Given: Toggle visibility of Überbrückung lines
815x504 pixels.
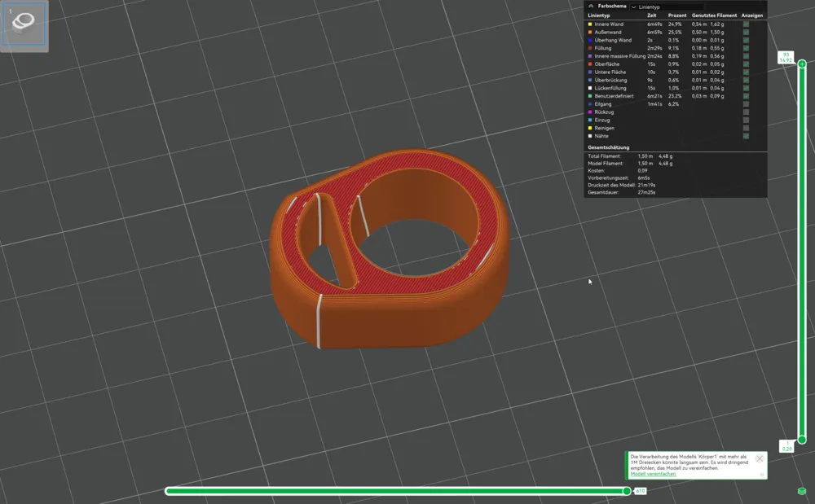Looking at the screenshot, I should [x=746, y=80].
